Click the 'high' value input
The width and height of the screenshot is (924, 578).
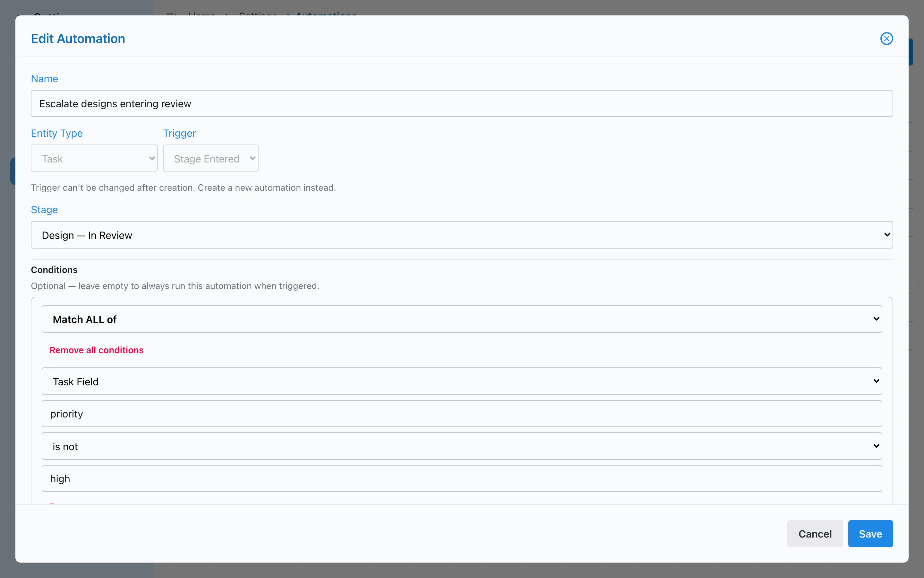coord(462,478)
